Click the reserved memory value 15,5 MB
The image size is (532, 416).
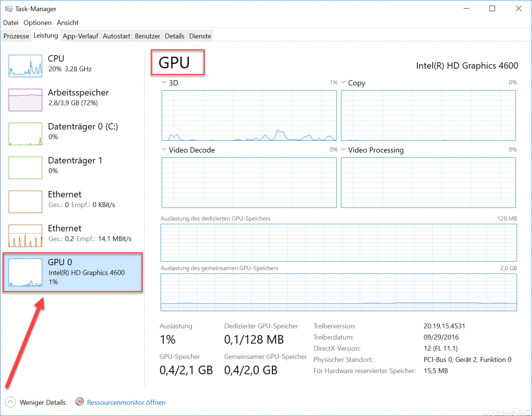pyautogui.click(x=436, y=371)
